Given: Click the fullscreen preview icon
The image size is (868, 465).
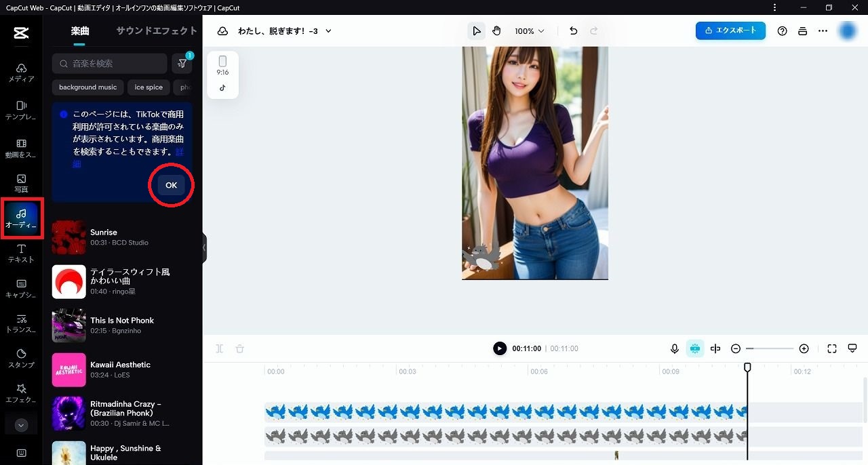Looking at the screenshot, I should click(x=832, y=348).
